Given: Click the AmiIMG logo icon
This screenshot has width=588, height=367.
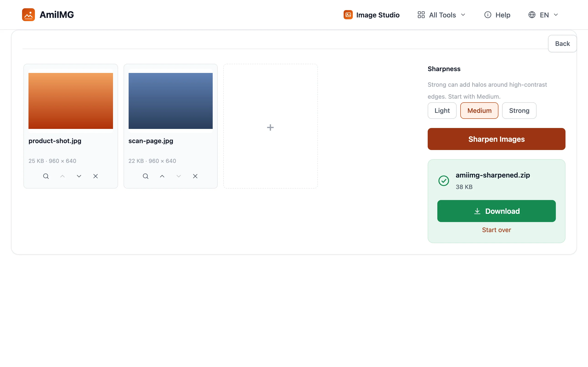Looking at the screenshot, I should tap(28, 14).
